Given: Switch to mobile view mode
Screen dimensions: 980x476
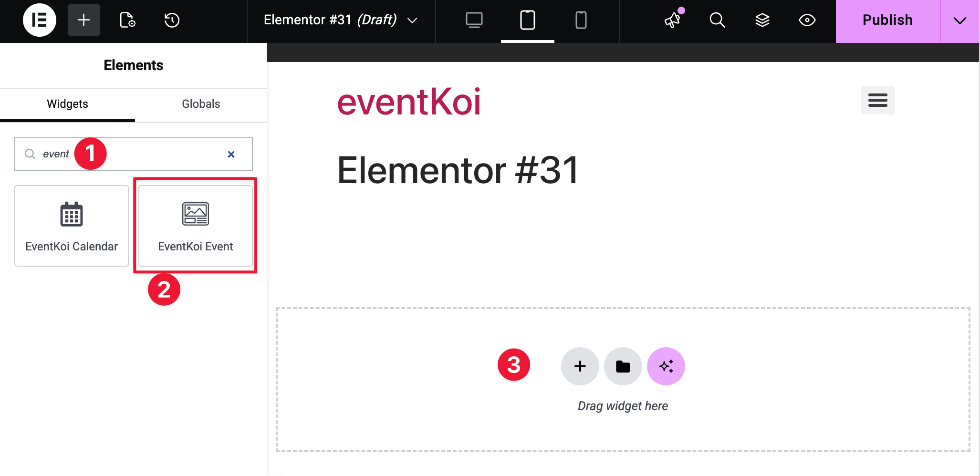Looking at the screenshot, I should (581, 20).
